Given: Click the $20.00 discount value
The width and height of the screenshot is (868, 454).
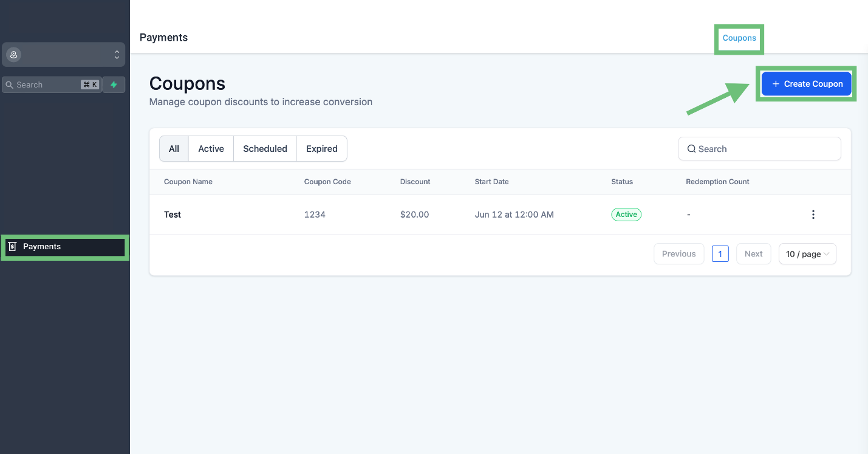Looking at the screenshot, I should pyautogui.click(x=415, y=215).
